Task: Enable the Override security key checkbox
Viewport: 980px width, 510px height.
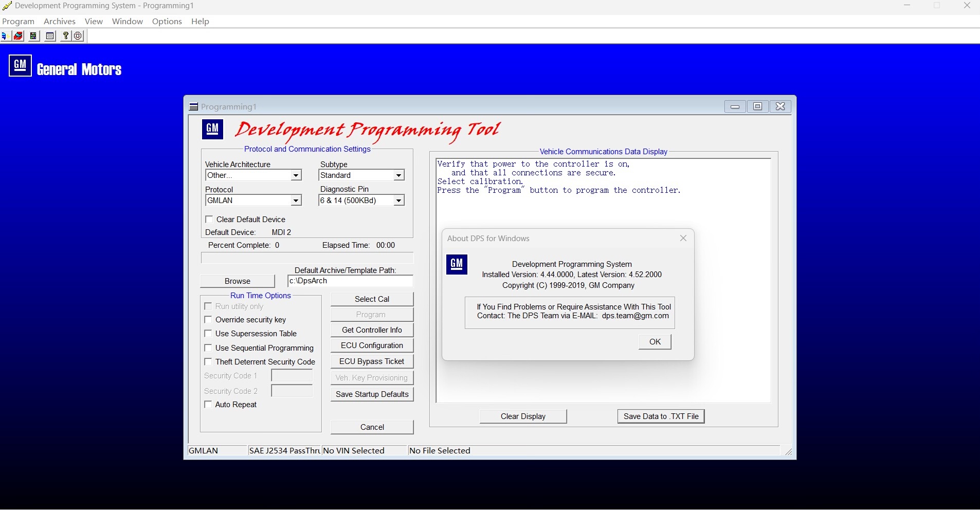Action: click(208, 320)
